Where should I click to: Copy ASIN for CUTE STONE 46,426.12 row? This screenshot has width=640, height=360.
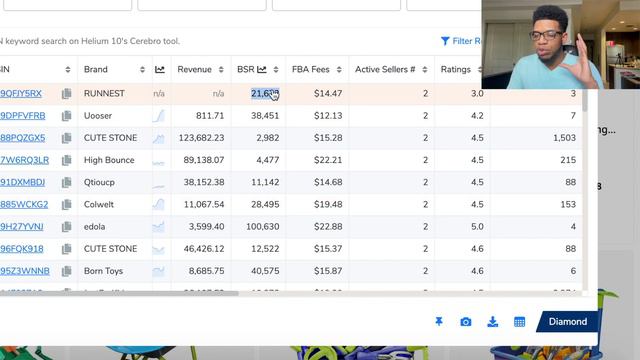click(x=67, y=249)
